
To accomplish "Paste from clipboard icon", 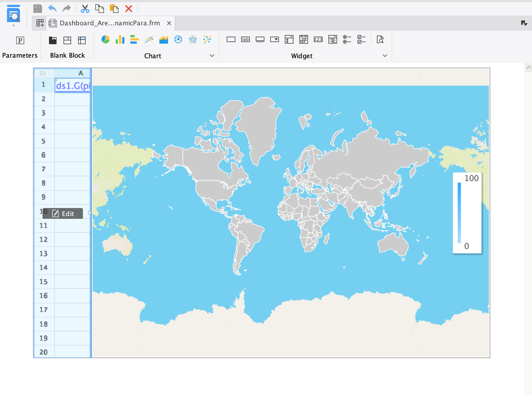I will click(x=114, y=9).
